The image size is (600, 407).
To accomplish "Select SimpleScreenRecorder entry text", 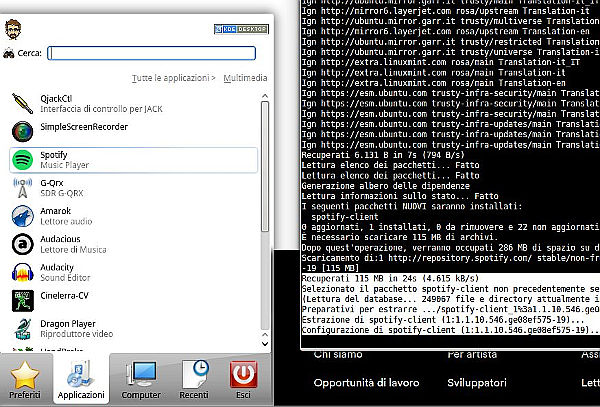I will coord(84,127).
